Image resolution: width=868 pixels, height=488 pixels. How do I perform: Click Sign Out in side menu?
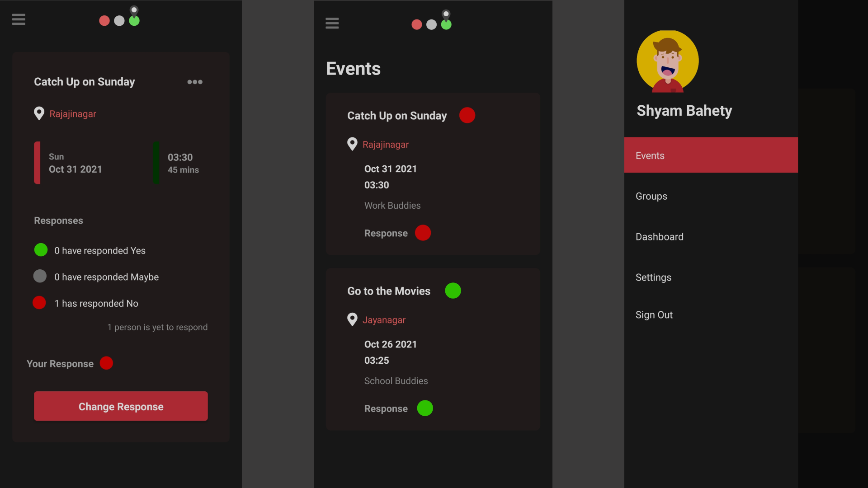pyautogui.click(x=654, y=315)
